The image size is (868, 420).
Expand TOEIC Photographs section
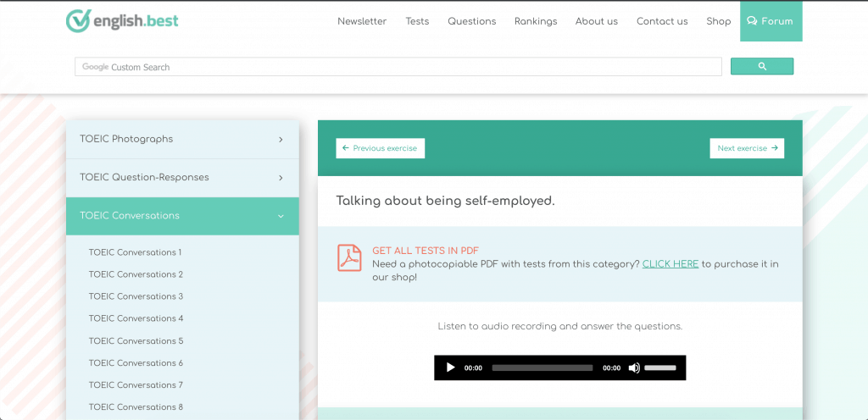(182, 139)
